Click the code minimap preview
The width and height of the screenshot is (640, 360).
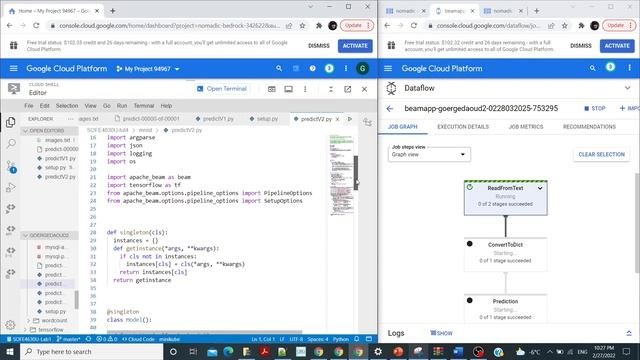tap(341, 176)
